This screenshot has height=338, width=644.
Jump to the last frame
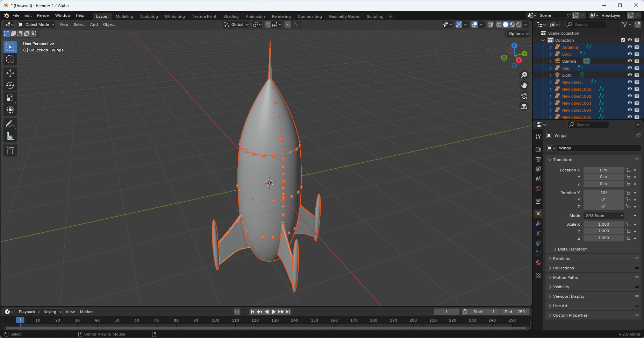288,312
